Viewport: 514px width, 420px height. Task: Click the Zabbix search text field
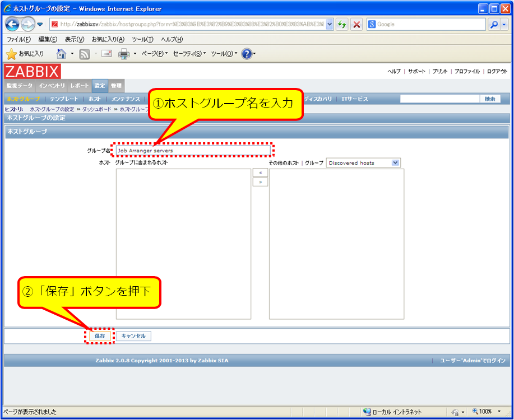point(440,99)
